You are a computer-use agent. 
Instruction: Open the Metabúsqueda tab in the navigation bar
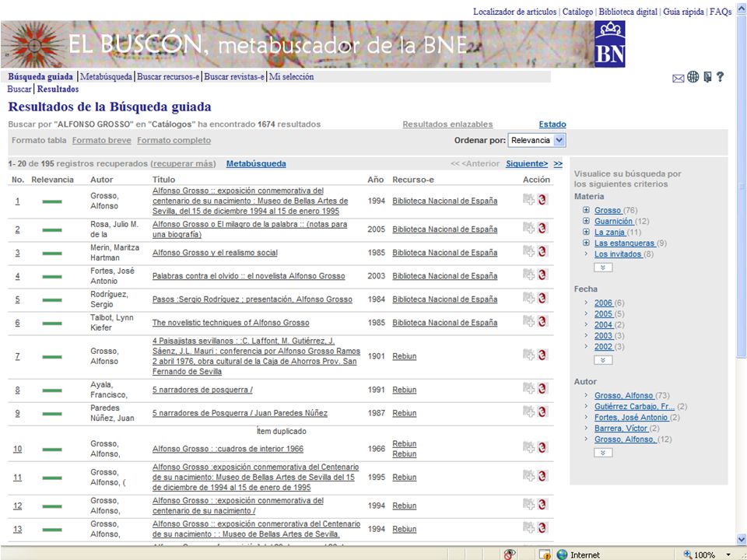coord(107,77)
